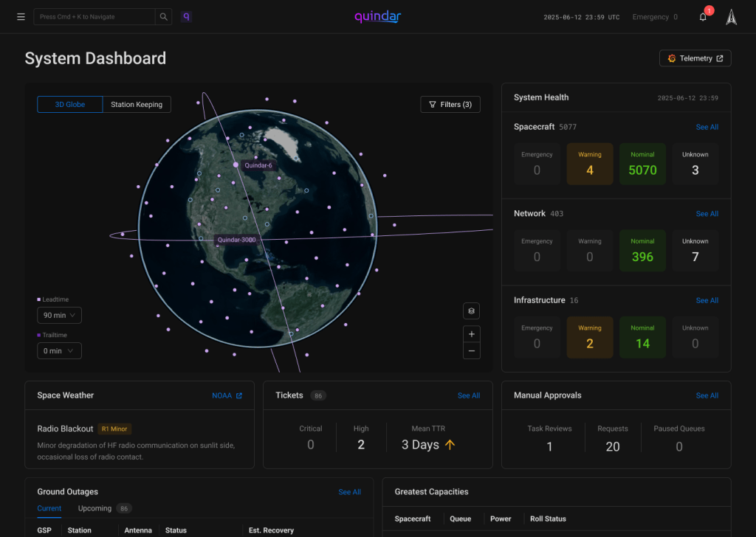The height and width of the screenshot is (537, 756).
Task: Open the NOAA space weather link
Action: click(x=227, y=395)
